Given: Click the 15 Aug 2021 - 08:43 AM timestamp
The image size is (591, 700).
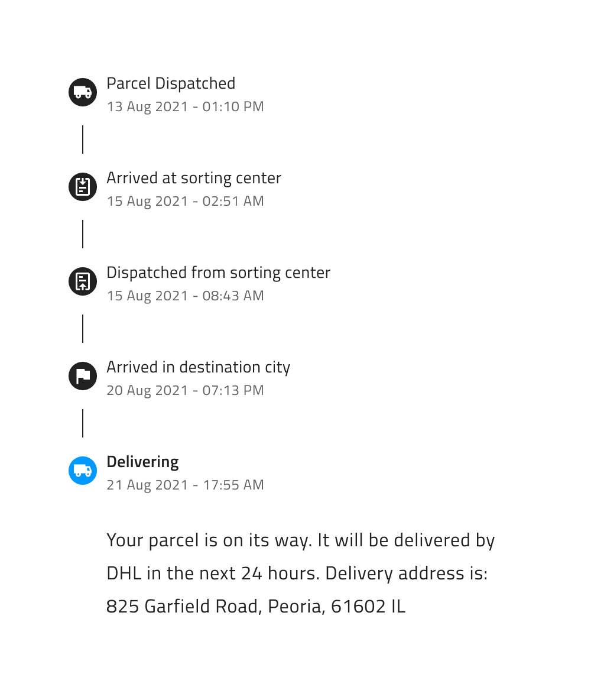Looking at the screenshot, I should tap(185, 296).
